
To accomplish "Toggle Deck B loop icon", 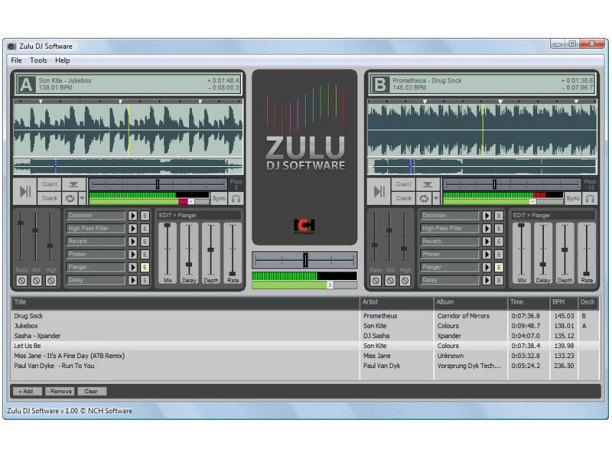I will click(x=424, y=198).
